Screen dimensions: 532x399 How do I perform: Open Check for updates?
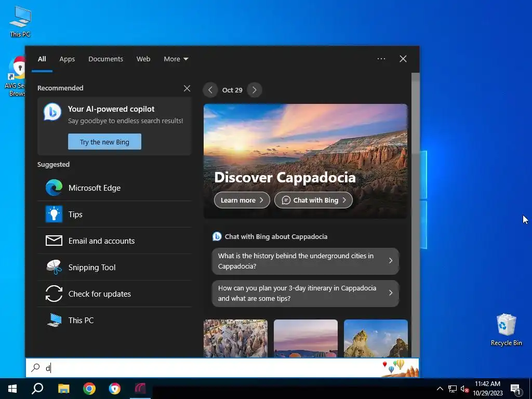coord(114,294)
